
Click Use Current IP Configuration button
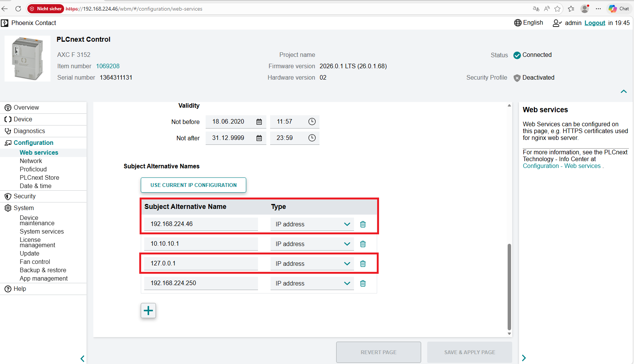tap(194, 185)
